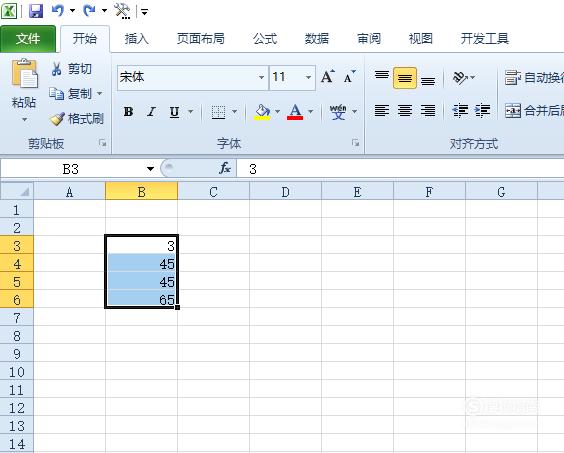Expand the 复制 copy dropdown arrow
564x453 pixels.
pyautogui.click(x=99, y=94)
